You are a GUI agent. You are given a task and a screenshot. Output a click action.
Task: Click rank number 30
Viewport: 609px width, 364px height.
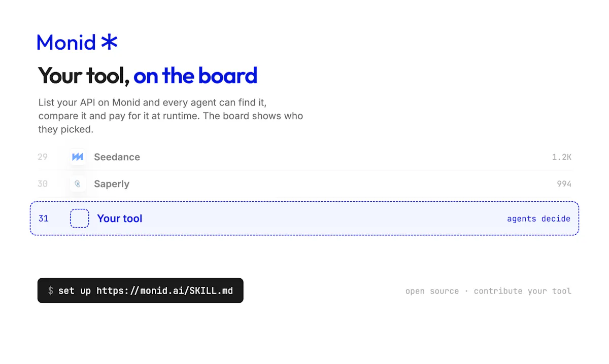(x=43, y=184)
